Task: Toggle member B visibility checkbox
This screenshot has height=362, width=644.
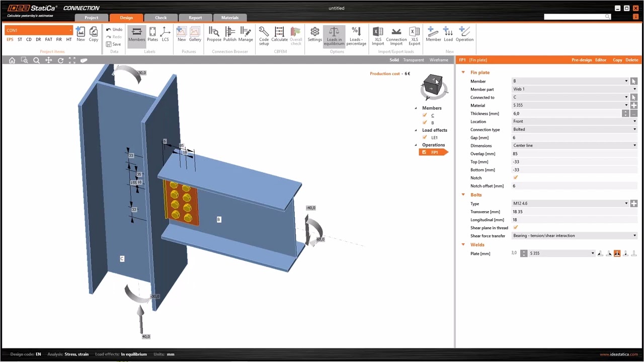Action: tap(425, 123)
